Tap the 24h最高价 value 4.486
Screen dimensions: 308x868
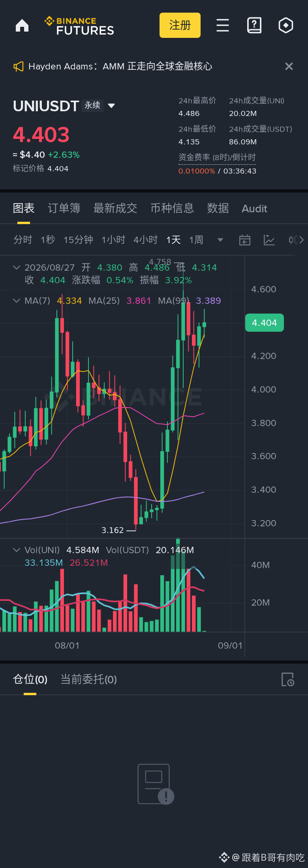(x=189, y=114)
